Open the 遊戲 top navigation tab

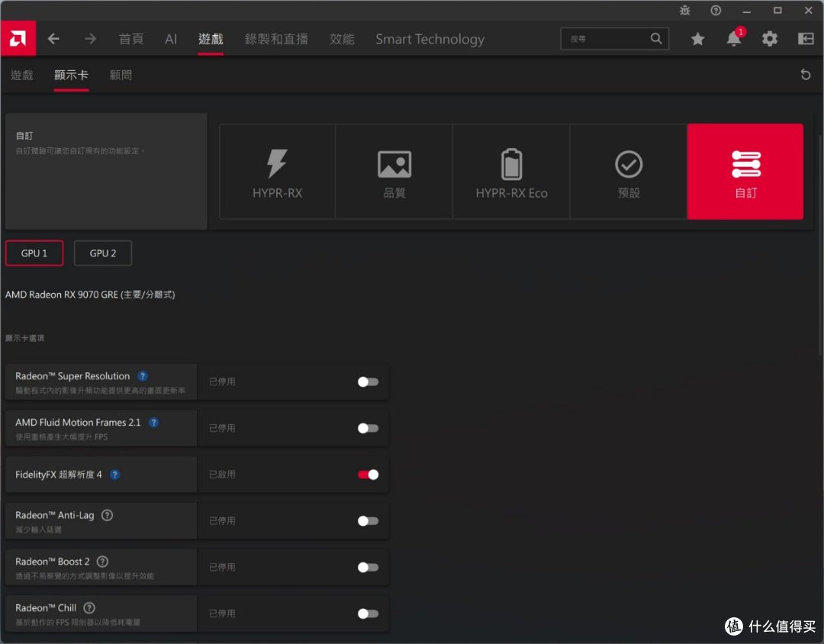coord(211,39)
